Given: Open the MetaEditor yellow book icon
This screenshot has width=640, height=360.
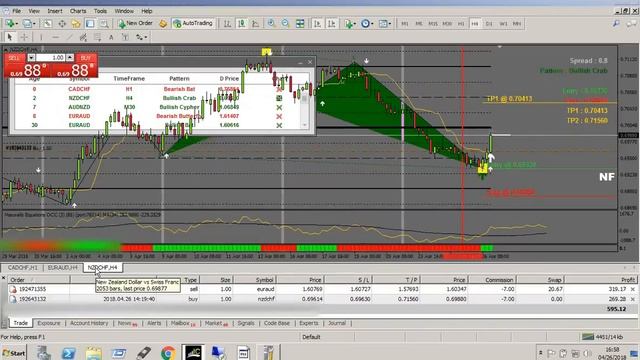Looking at the screenshot, I should (163, 24).
